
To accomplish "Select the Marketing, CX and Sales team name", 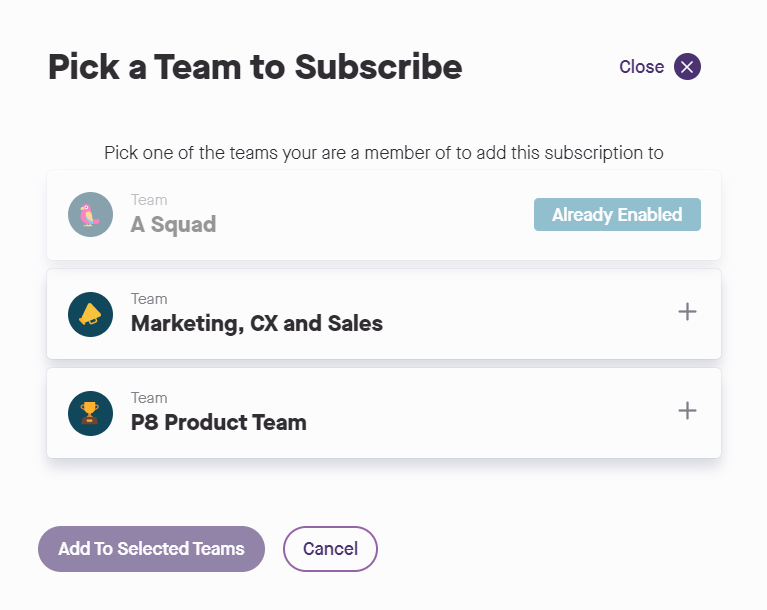I will (x=256, y=323).
